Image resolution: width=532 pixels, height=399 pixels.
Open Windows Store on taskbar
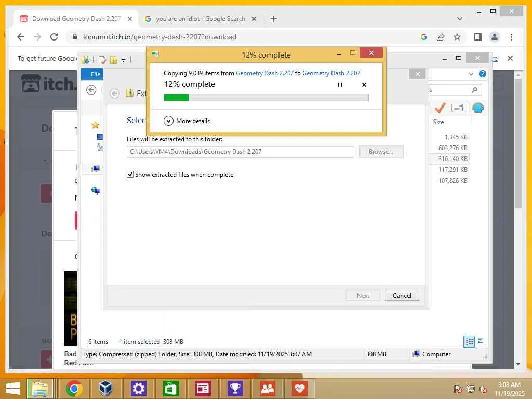pos(170,389)
